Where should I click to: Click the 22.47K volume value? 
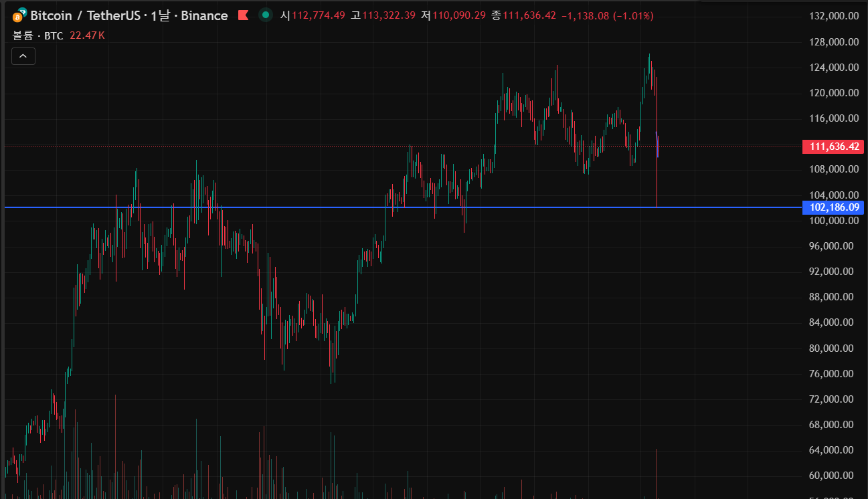87,35
